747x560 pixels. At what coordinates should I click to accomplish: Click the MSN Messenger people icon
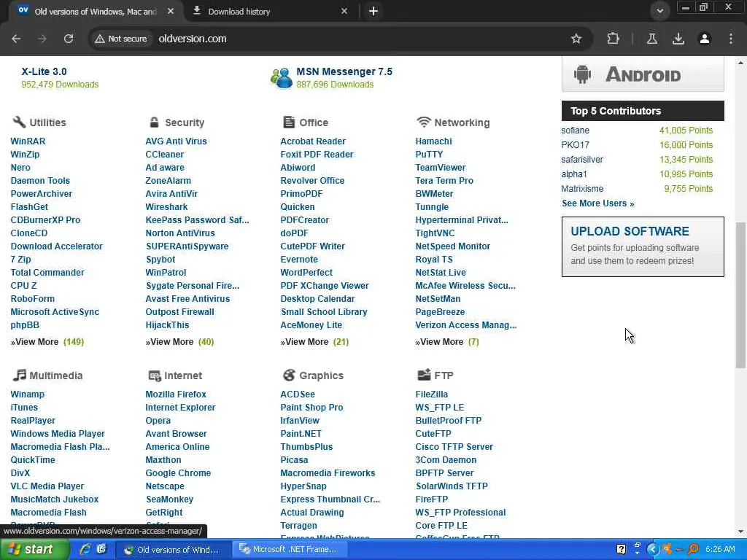(282, 77)
